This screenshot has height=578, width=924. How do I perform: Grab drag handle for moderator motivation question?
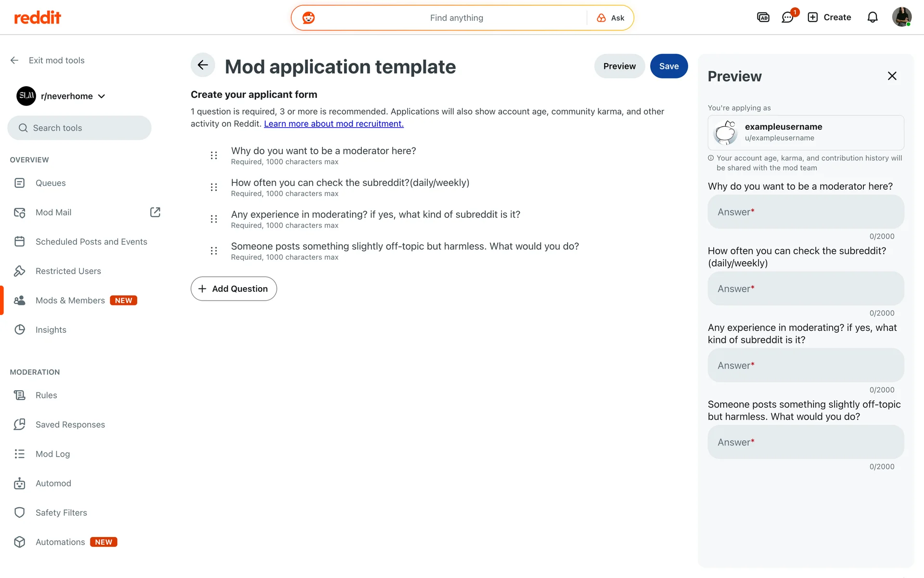point(214,155)
